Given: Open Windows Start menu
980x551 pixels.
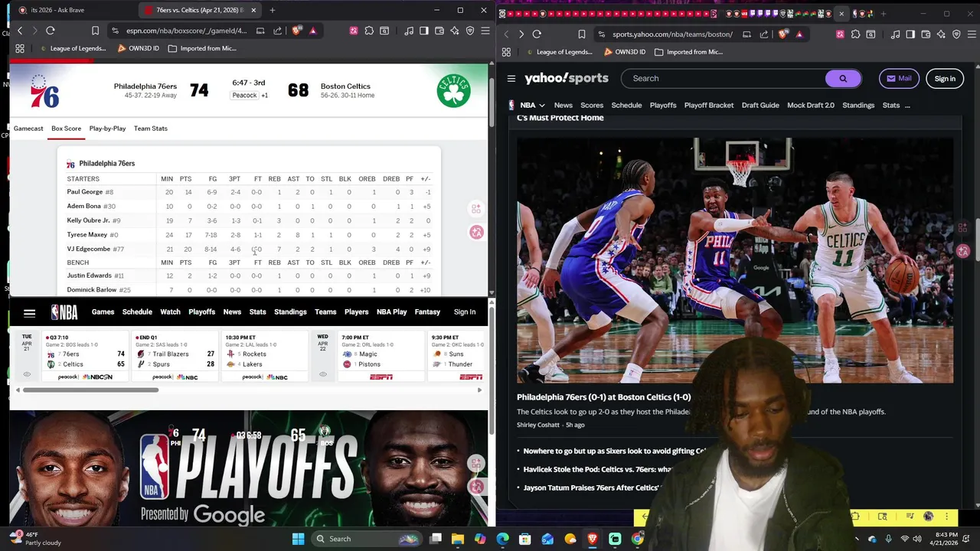Looking at the screenshot, I should pos(299,539).
